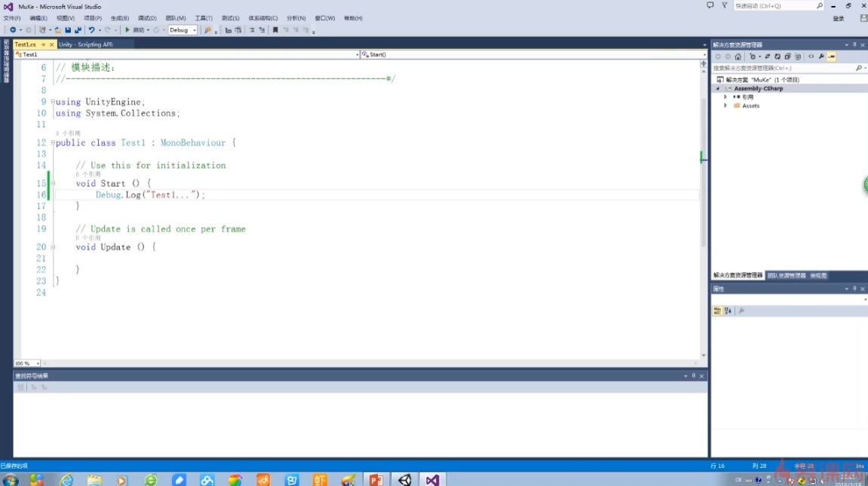Screen dimensions: 868x486
Task: Click the Quick Launch search box
Action: [x=779, y=5]
